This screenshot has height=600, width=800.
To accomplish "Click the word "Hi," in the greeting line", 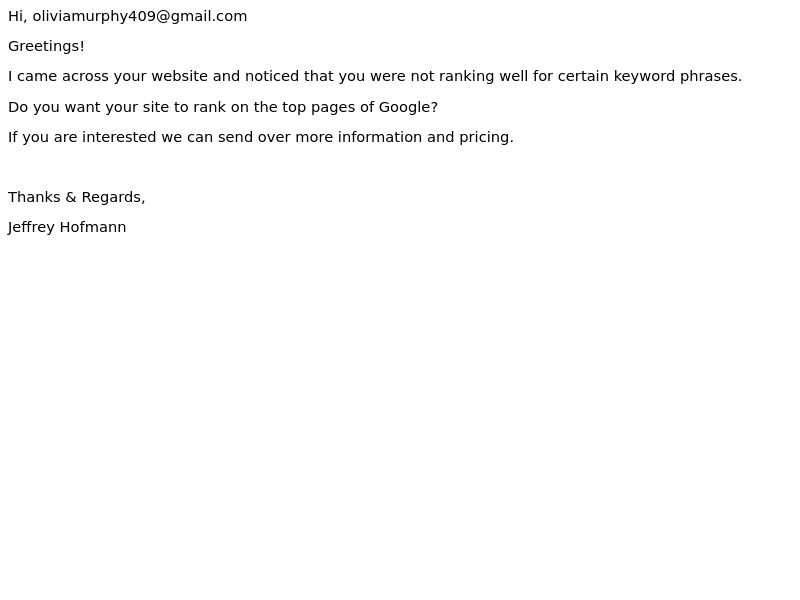I will [17, 16].
